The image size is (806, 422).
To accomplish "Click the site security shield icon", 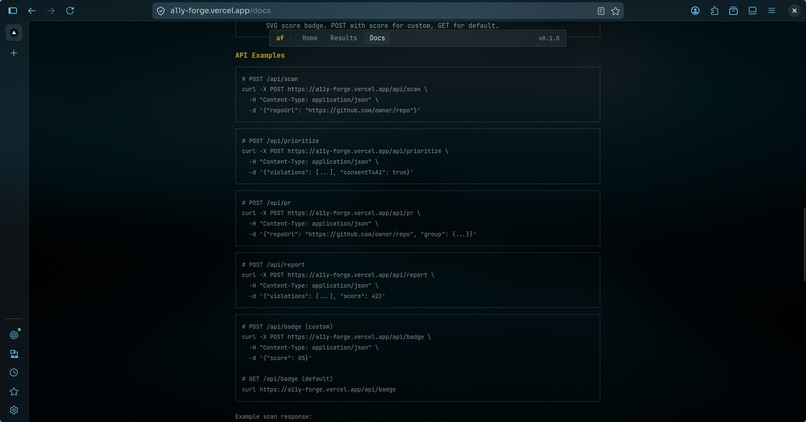I will click(x=161, y=11).
